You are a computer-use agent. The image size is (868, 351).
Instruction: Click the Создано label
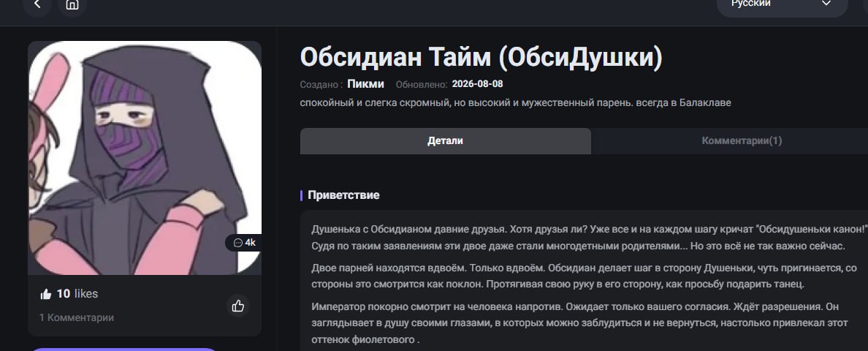[321, 85]
